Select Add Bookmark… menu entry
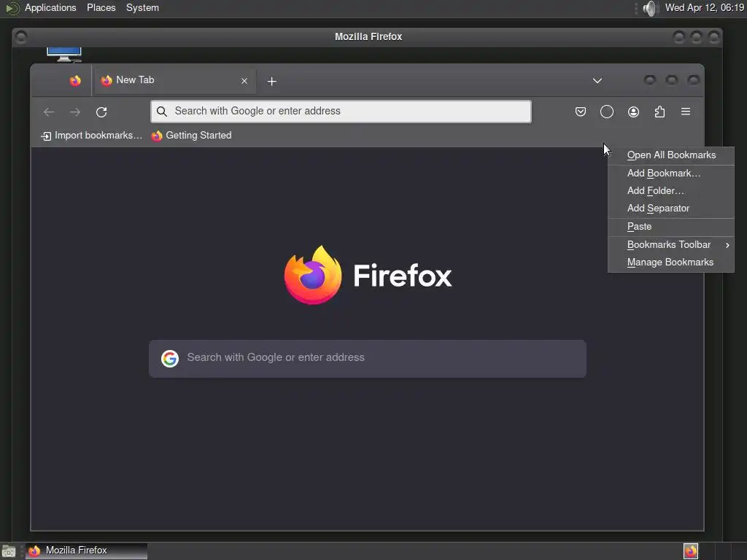Image resolution: width=747 pixels, height=560 pixels. pyautogui.click(x=671, y=174)
